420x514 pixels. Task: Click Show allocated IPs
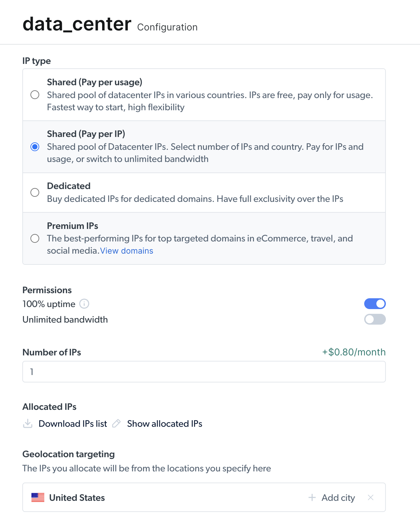[x=165, y=424]
